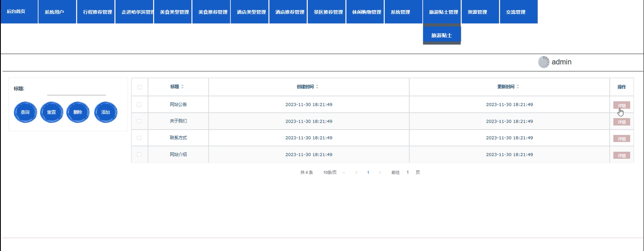
Task: Click the 添加 add button
Action: pos(106,112)
